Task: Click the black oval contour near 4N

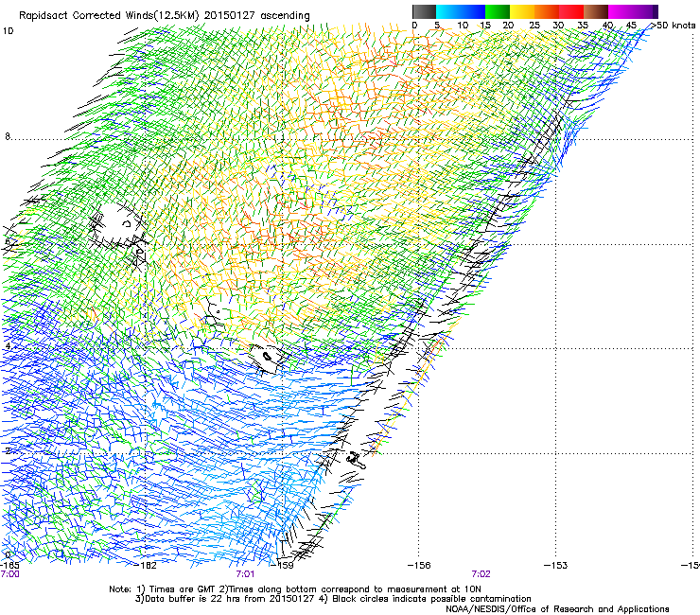Action: [x=268, y=357]
